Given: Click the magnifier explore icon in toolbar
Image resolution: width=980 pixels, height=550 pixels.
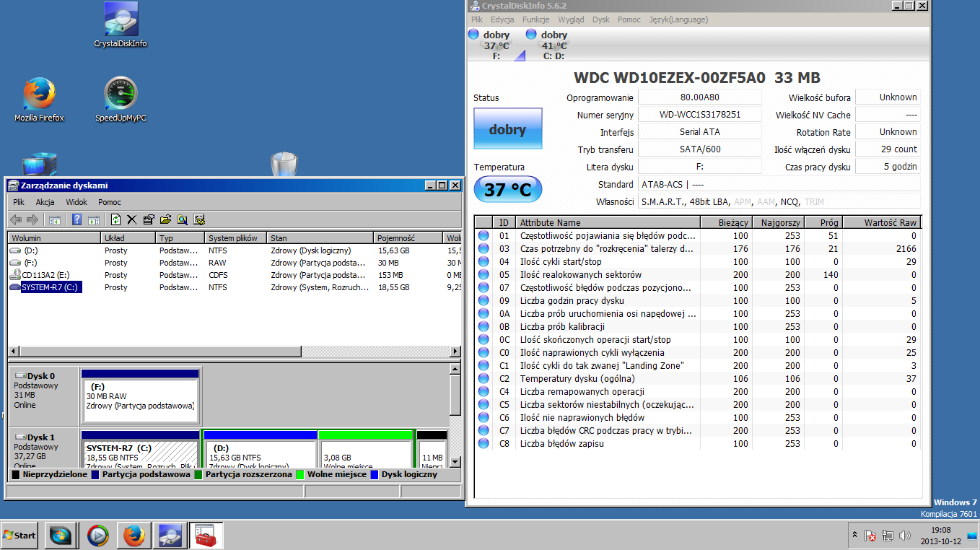Looking at the screenshot, I should 183,219.
